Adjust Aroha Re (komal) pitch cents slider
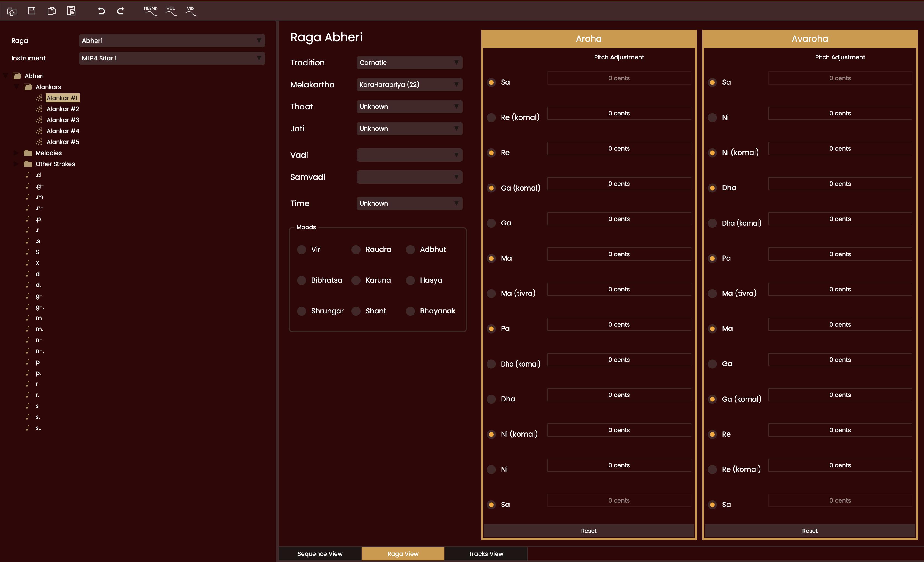Viewport: 924px width, 562px height. coord(619,113)
